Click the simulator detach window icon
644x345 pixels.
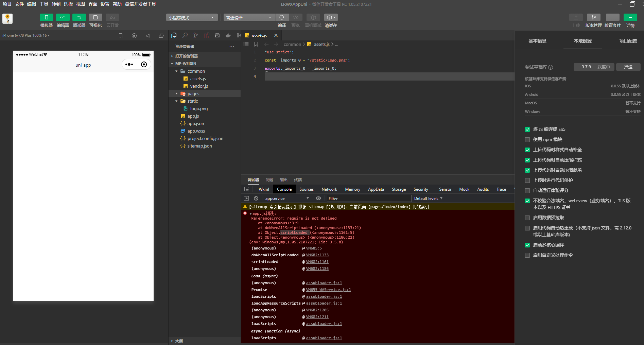(x=161, y=36)
